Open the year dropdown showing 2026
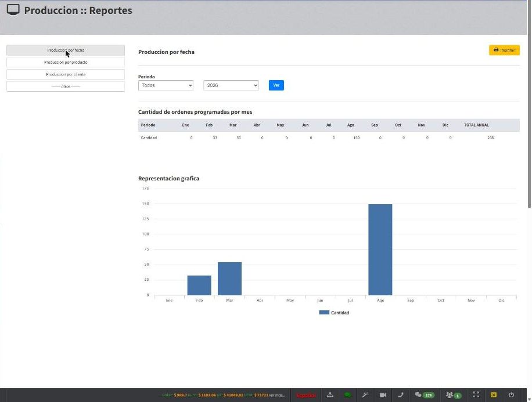 point(231,85)
